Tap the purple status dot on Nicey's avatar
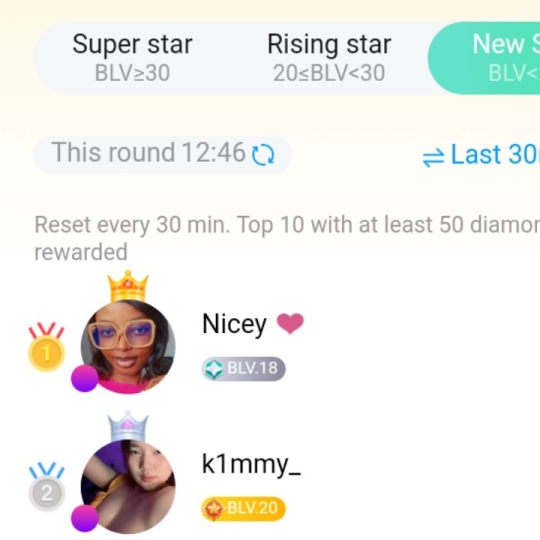 pyautogui.click(x=85, y=378)
